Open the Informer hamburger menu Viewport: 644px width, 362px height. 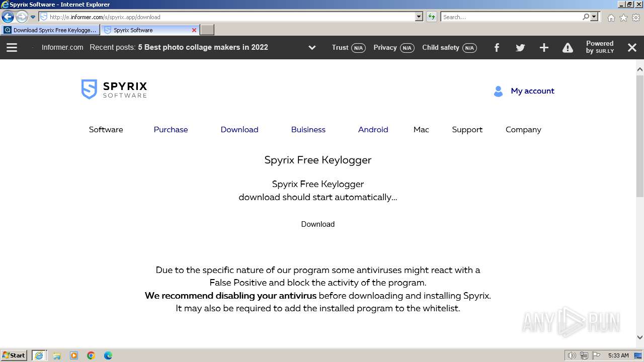12,47
